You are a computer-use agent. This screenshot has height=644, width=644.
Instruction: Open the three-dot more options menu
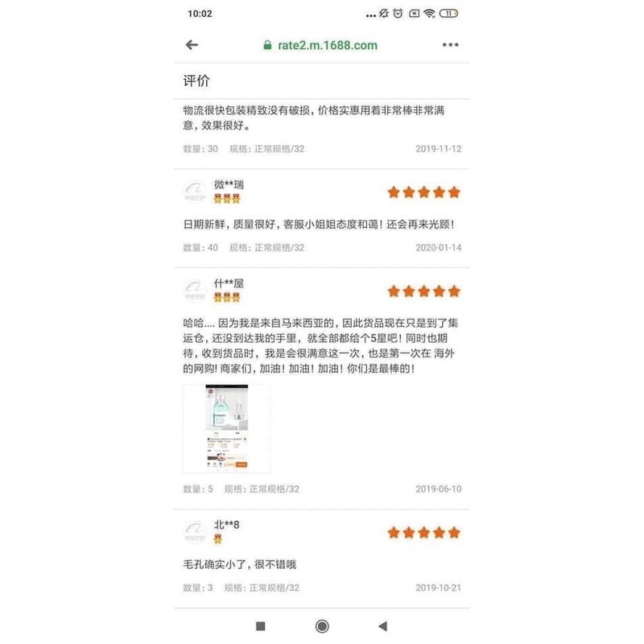[x=450, y=45]
